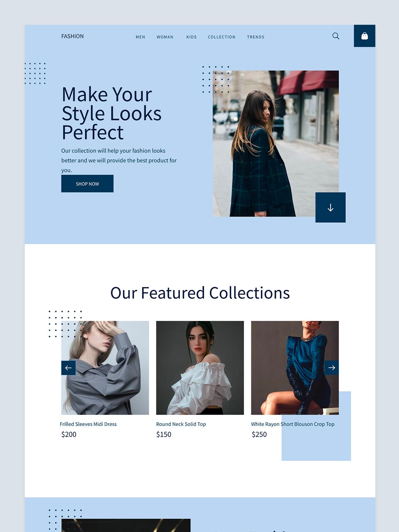Open Round Neck Solid Top title link
The height and width of the screenshot is (532, 399).
(x=181, y=424)
